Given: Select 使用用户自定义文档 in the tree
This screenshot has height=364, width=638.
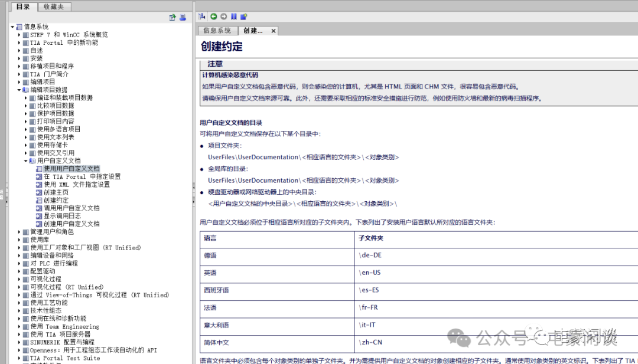Looking at the screenshot, I should (x=71, y=169).
